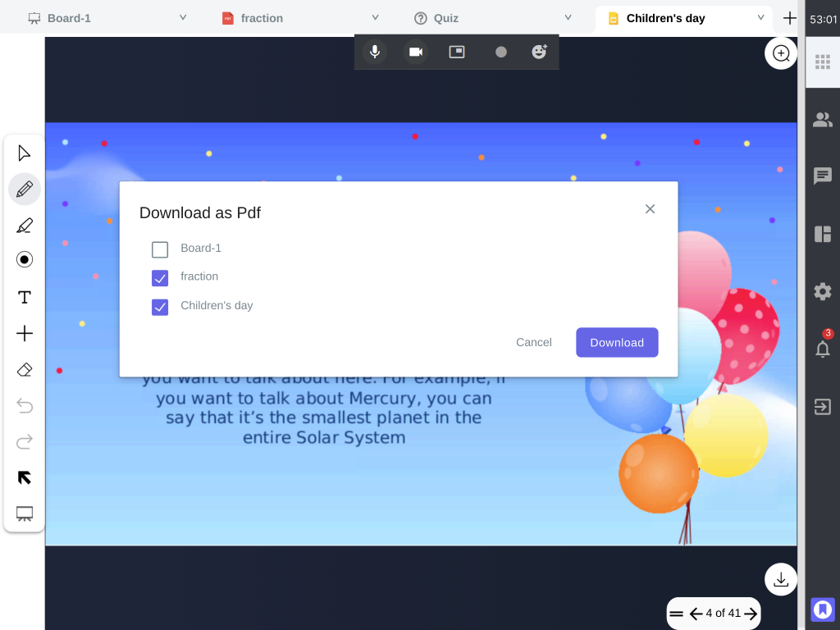
Task: Open the participants panel
Action: (822, 120)
